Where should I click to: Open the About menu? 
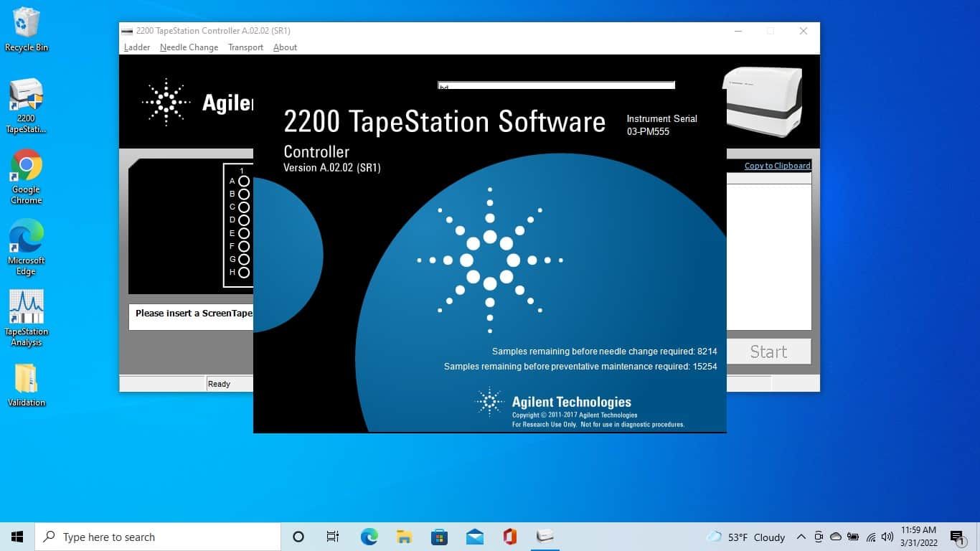point(285,47)
